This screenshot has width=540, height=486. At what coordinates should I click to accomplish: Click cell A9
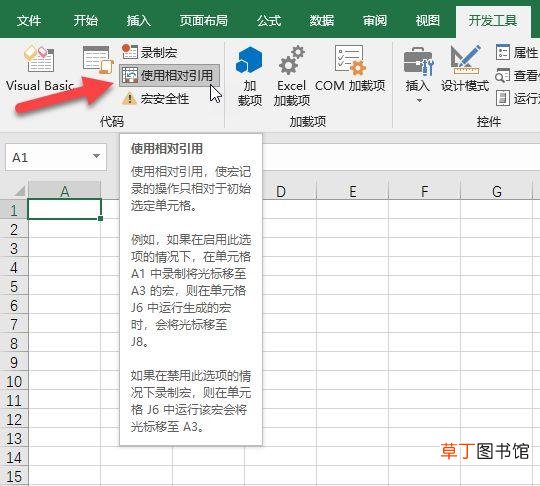[x=64, y=362]
